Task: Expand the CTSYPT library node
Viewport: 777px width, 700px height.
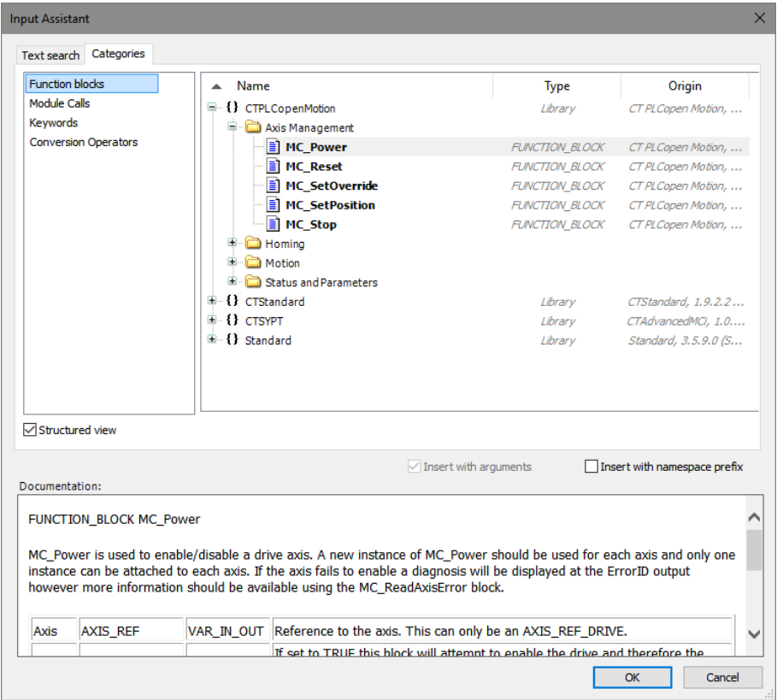Action: pos(213,321)
